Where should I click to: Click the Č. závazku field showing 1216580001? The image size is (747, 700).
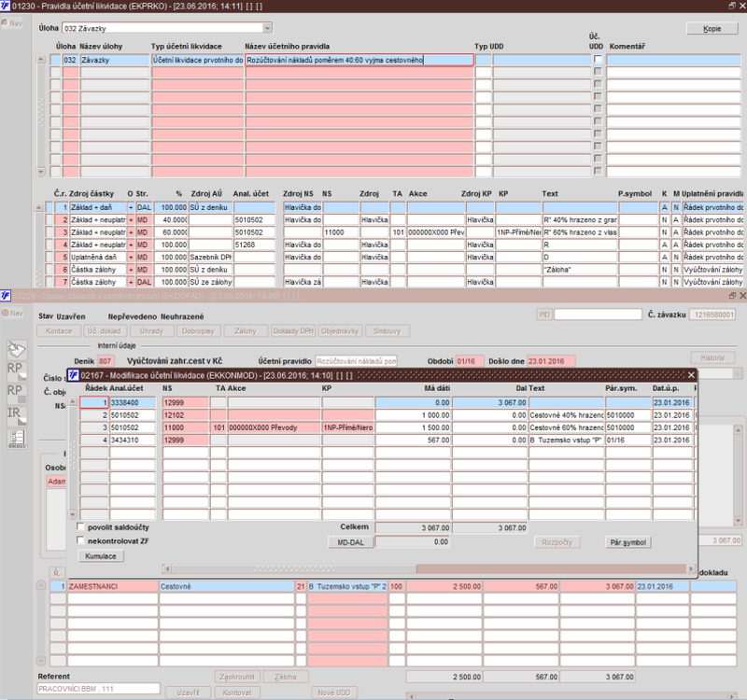[x=712, y=315]
